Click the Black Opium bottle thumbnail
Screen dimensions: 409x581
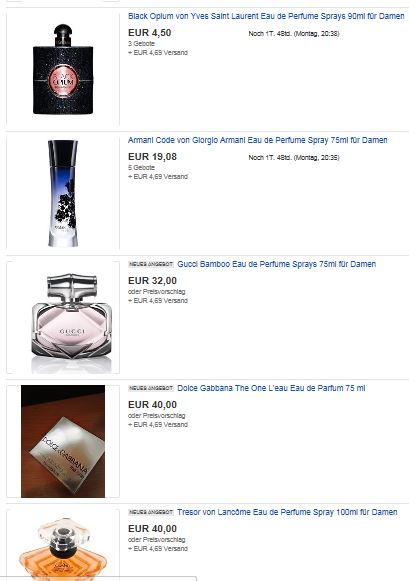[63, 69]
